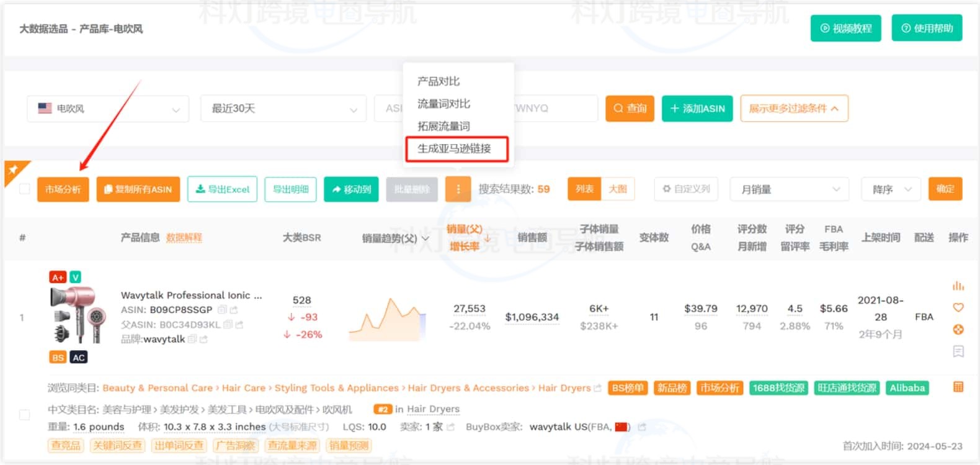Viewport: 980px width, 465px height.
Task: Copy the ASIN B09CP8SSGP via copy icon
Action: [221, 310]
